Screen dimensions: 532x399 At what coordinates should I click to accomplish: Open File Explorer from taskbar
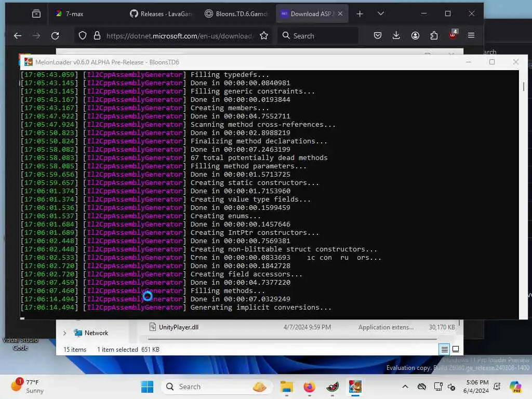287,387
